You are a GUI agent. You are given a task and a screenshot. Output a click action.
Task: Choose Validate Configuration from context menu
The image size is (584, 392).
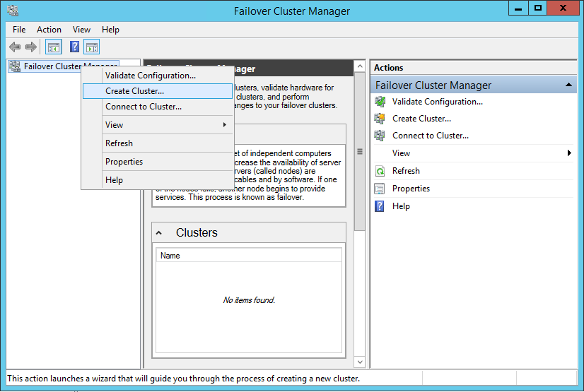(158, 76)
